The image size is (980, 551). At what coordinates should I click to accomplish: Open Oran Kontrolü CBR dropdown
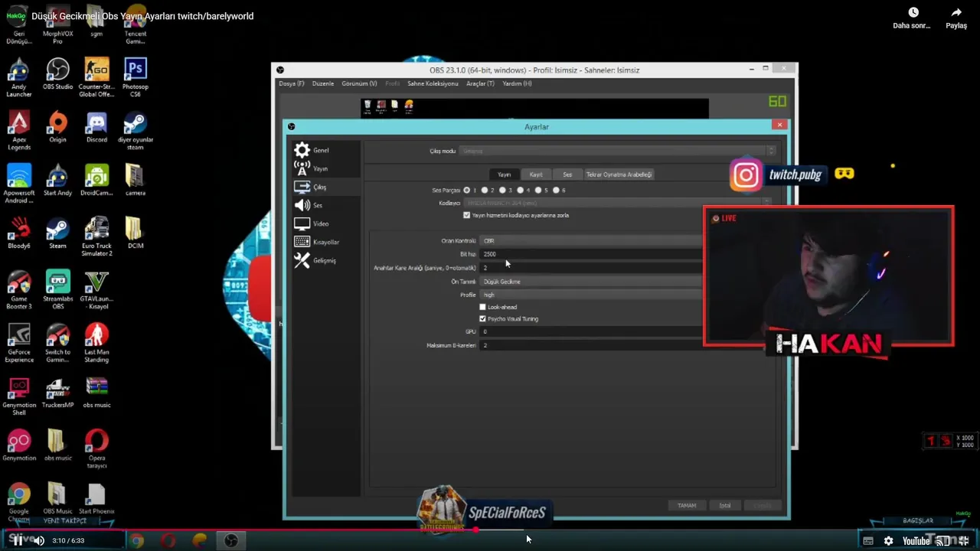point(591,240)
